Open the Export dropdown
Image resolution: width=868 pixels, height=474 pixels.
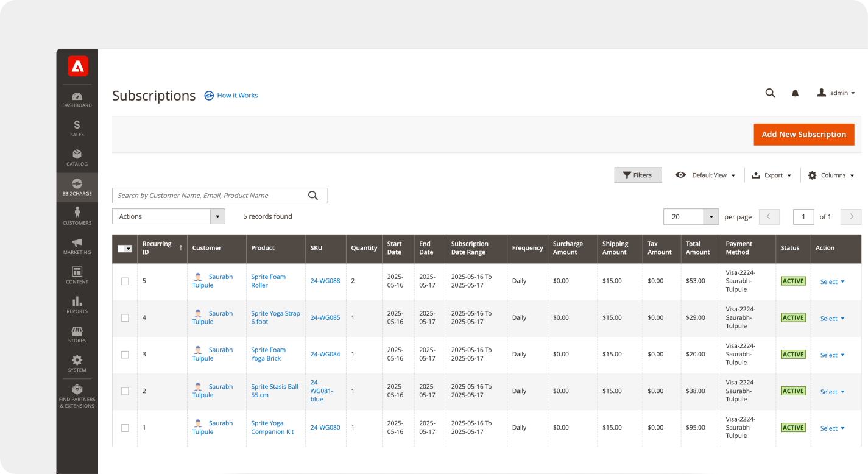pos(772,175)
